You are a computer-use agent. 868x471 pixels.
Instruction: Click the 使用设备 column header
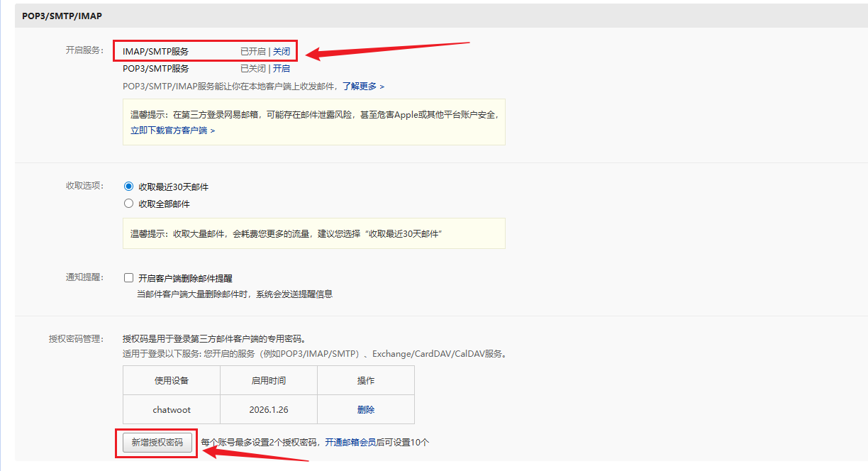click(172, 381)
